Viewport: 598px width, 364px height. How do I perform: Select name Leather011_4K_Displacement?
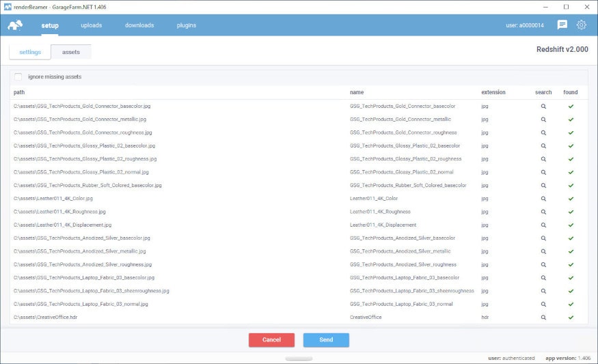coord(383,225)
